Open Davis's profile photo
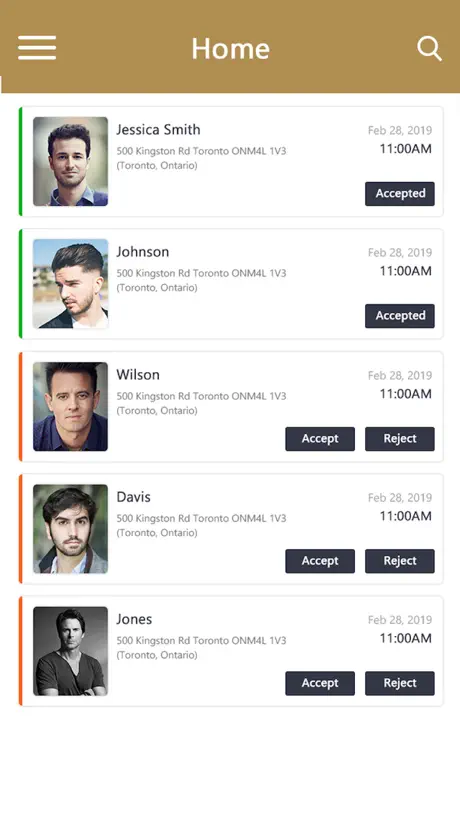460x818 pixels. click(x=70, y=528)
